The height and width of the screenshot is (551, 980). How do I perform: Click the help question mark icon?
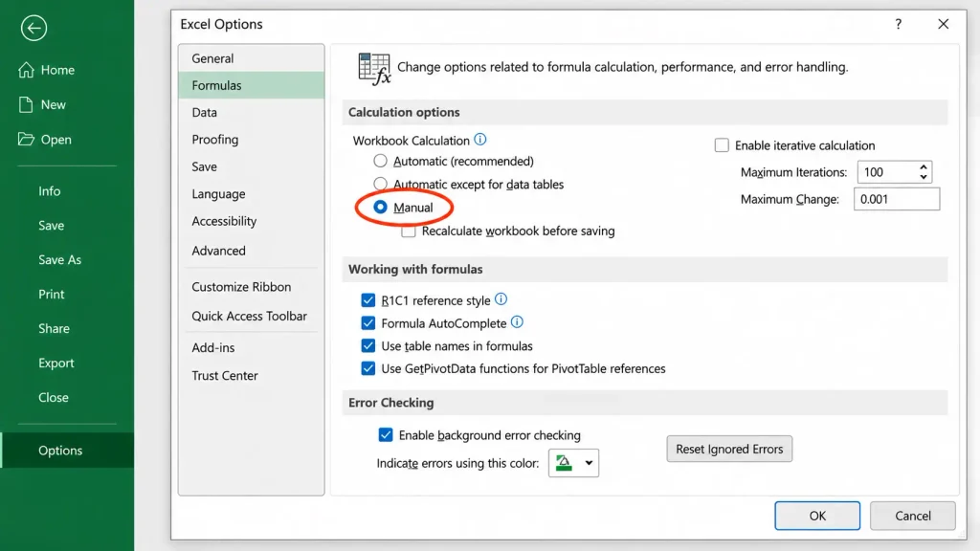898,24
